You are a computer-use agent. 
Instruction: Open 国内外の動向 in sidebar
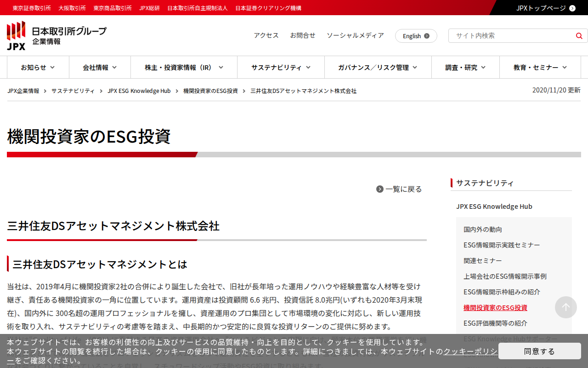pos(483,229)
